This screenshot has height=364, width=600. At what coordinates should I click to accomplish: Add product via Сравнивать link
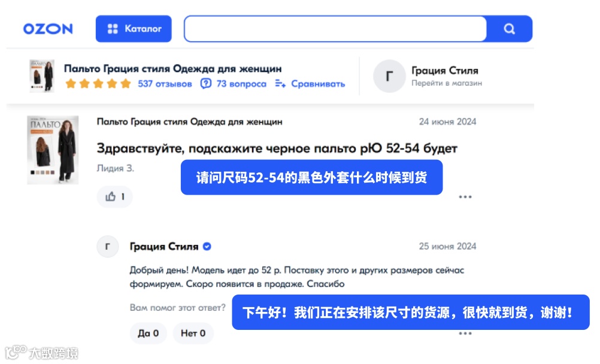[318, 84]
